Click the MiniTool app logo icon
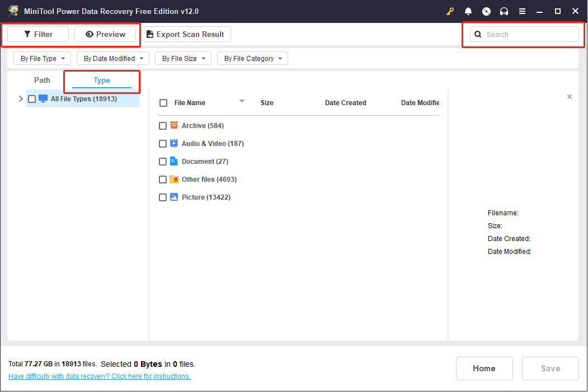The image size is (588, 392). pyautogui.click(x=13, y=11)
